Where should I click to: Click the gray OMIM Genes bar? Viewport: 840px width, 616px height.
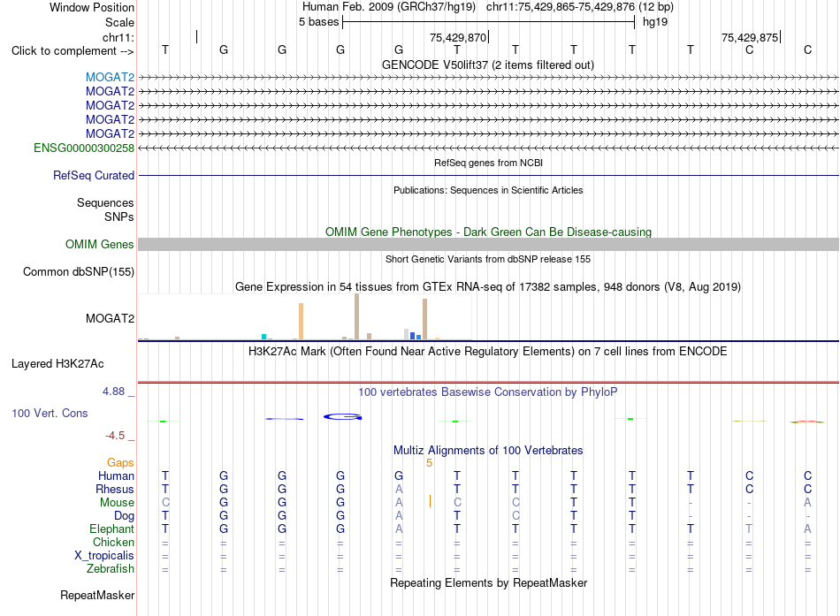coord(488,244)
